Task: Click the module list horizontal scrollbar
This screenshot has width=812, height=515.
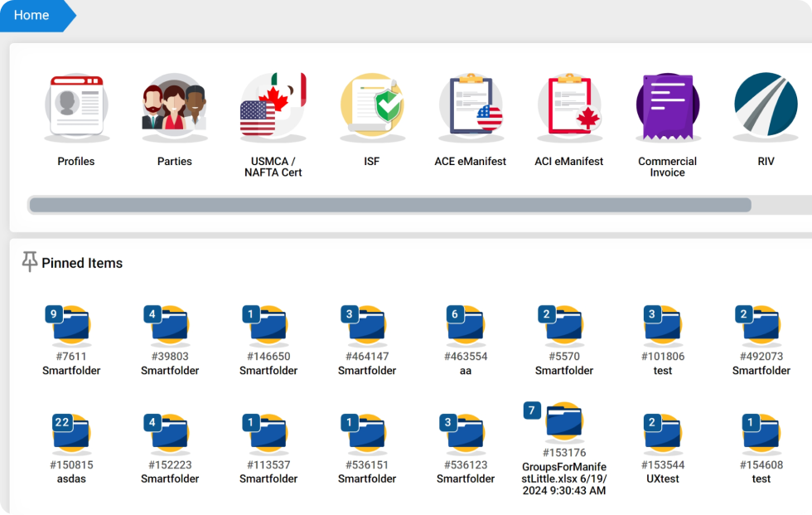Action: (390, 205)
